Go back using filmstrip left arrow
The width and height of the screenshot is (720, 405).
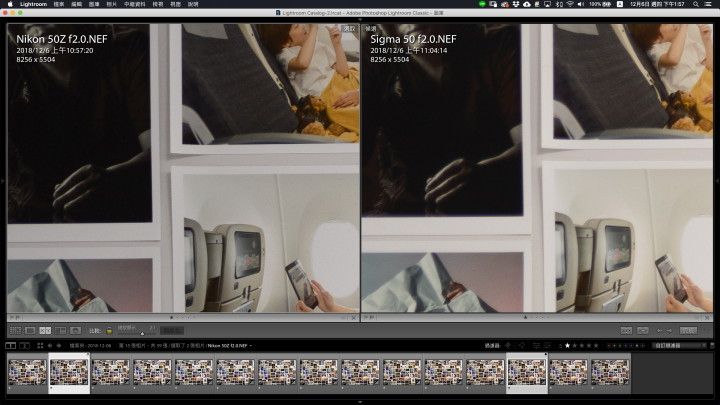[50, 346]
